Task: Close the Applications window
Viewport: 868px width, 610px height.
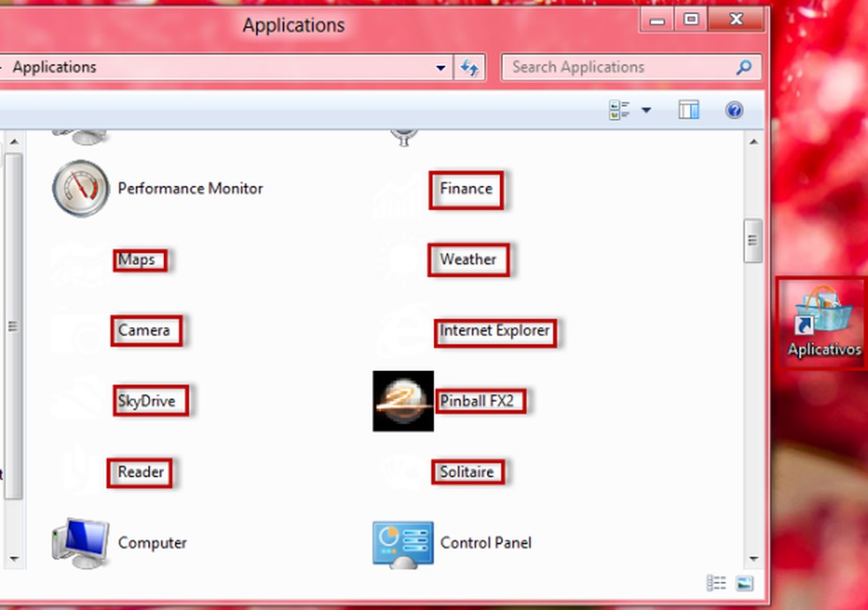Action: point(737,20)
